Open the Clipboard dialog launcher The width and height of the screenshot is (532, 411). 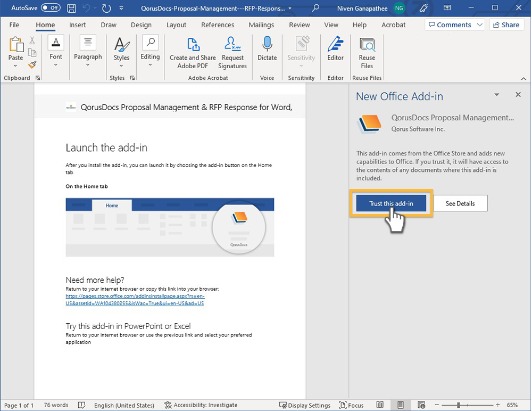pyautogui.click(x=38, y=78)
